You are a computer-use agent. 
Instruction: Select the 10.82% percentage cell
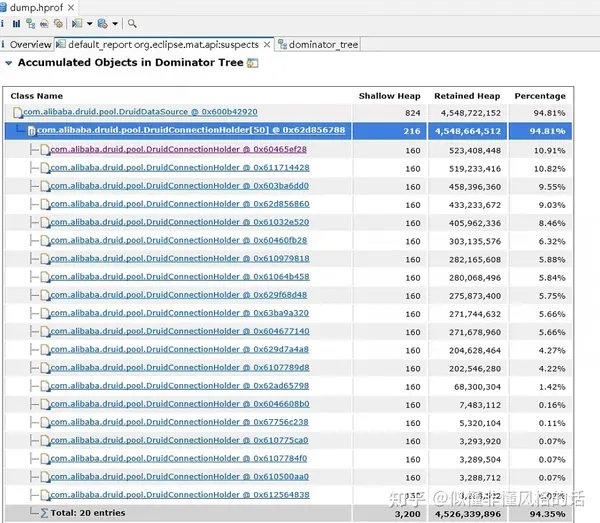click(x=549, y=169)
